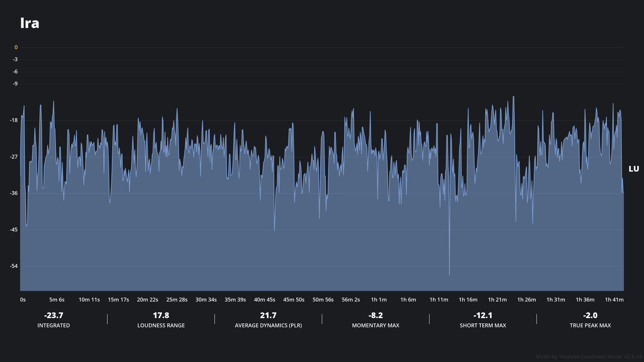Click the 1h 21m time label
The image size is (644, 362).
[x=497, y=300]
